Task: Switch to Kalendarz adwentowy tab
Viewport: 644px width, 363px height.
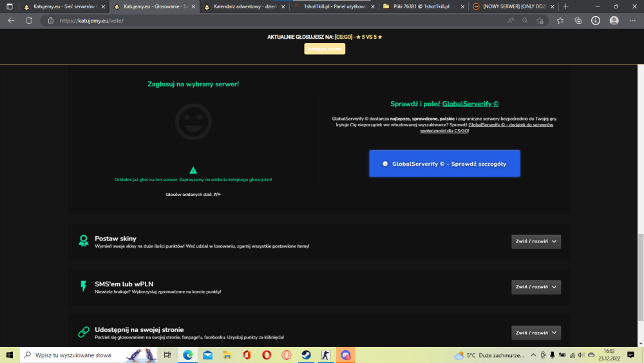Action: 245,6
